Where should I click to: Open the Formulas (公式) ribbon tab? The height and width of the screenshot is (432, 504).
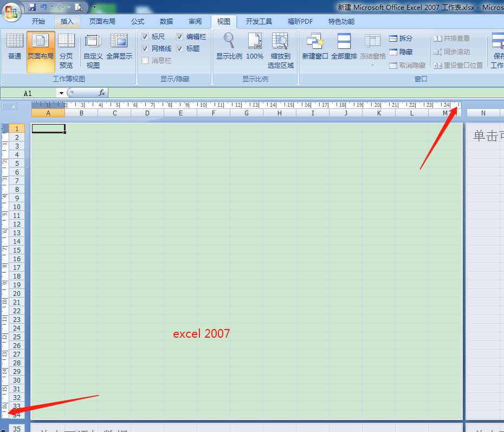pyautogui.click(x=137, y=22)
